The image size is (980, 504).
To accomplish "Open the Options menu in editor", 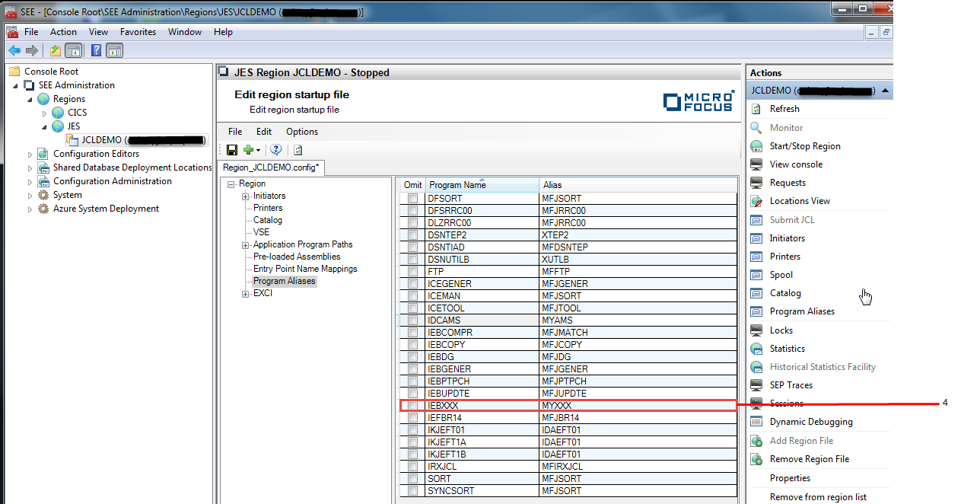I will pyautogui.click(x=301, y=132).
